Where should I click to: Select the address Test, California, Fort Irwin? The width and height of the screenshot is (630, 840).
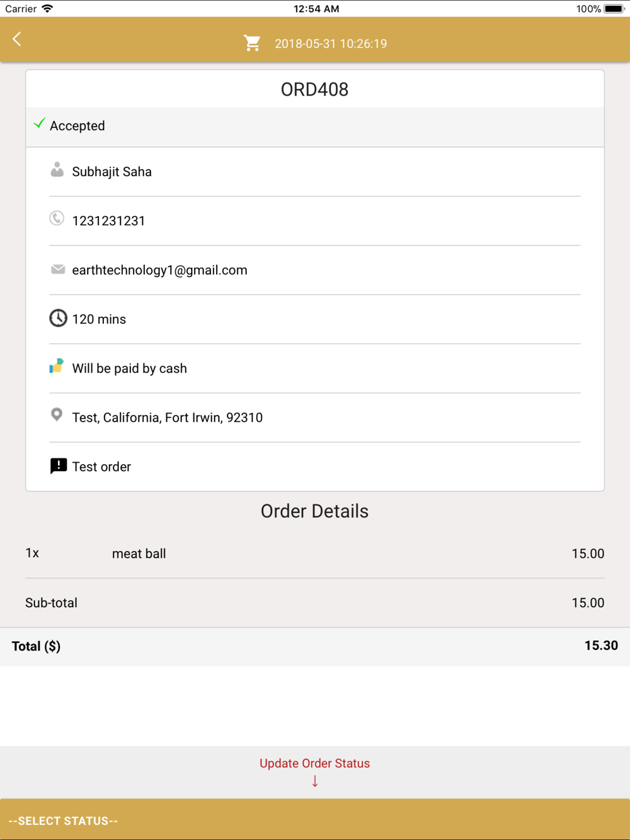168,417
